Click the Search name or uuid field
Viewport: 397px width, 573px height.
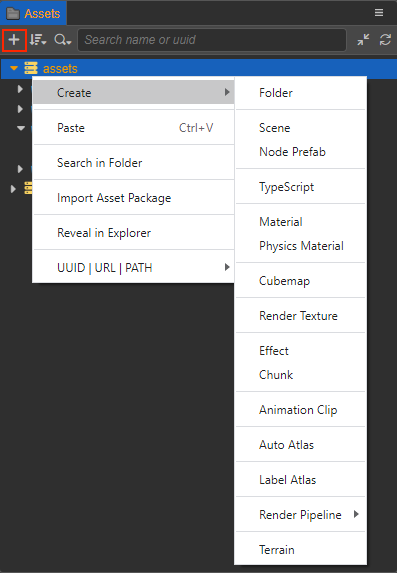pos(212,40)
